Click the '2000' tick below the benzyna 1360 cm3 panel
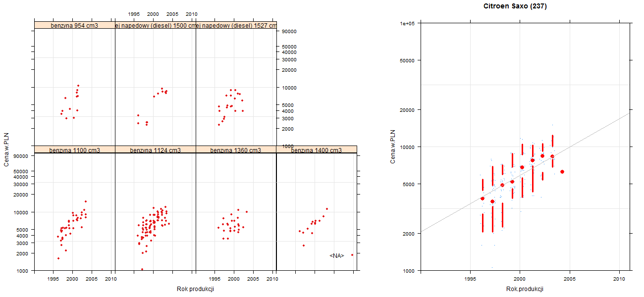 pyautogui.click(x=234, y=279)
